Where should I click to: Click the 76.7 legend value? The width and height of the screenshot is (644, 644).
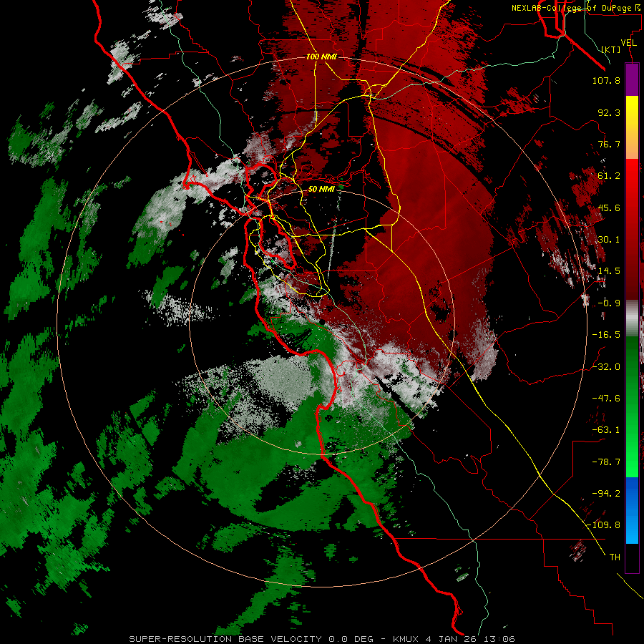(x=609, y=144)
